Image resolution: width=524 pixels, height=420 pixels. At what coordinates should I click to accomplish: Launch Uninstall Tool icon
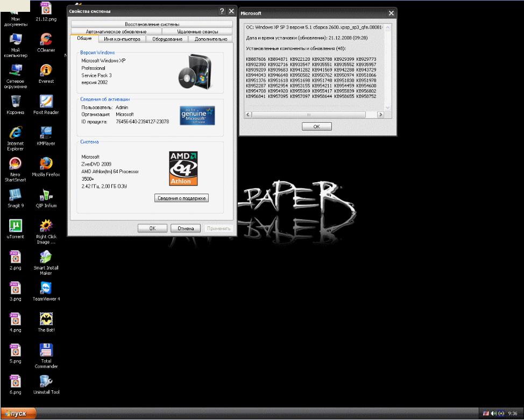click(x=46, y=385)
